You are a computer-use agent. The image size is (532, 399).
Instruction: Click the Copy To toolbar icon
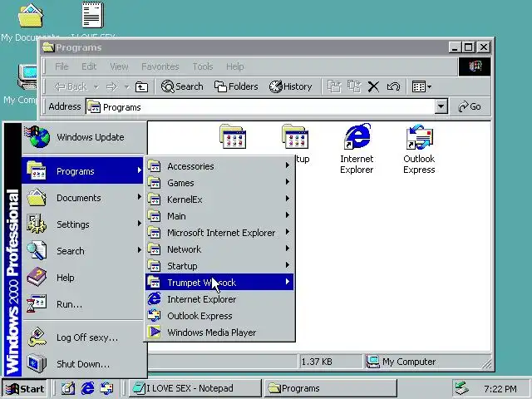coord(354,86)
